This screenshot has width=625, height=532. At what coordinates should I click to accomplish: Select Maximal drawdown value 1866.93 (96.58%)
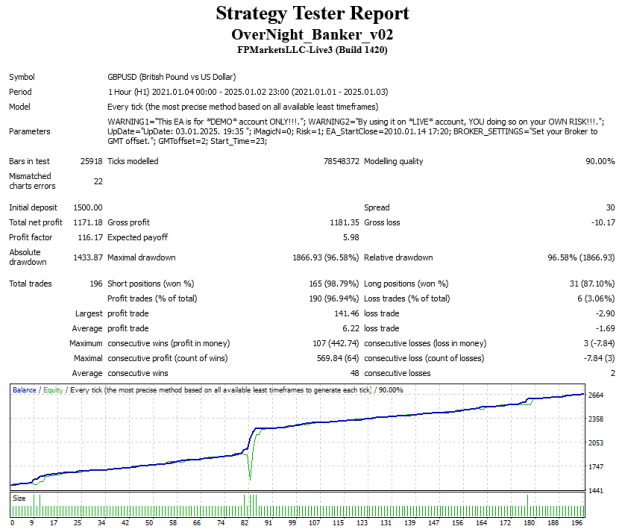coord(326,257)
